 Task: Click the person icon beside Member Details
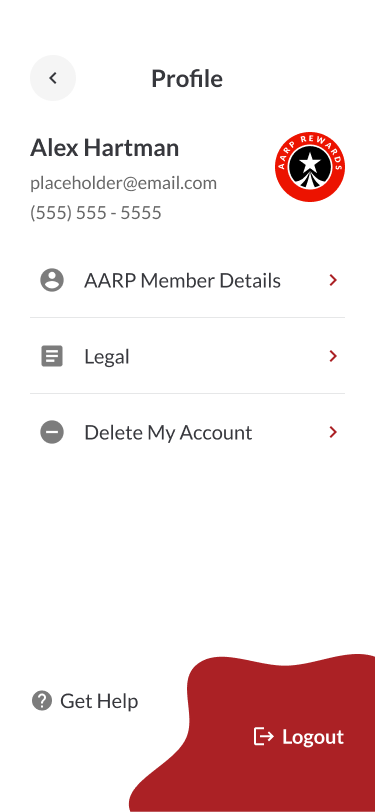(x=52, y=280)
